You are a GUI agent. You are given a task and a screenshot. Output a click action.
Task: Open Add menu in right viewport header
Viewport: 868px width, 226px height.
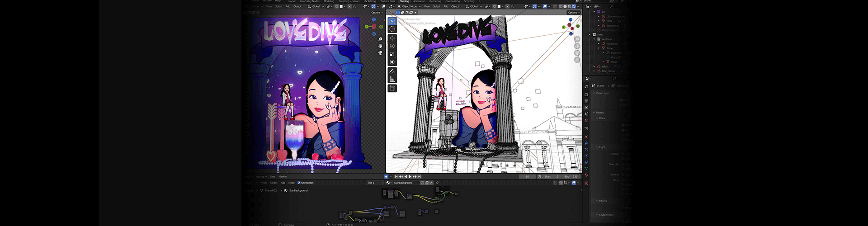tap(446, 6)
